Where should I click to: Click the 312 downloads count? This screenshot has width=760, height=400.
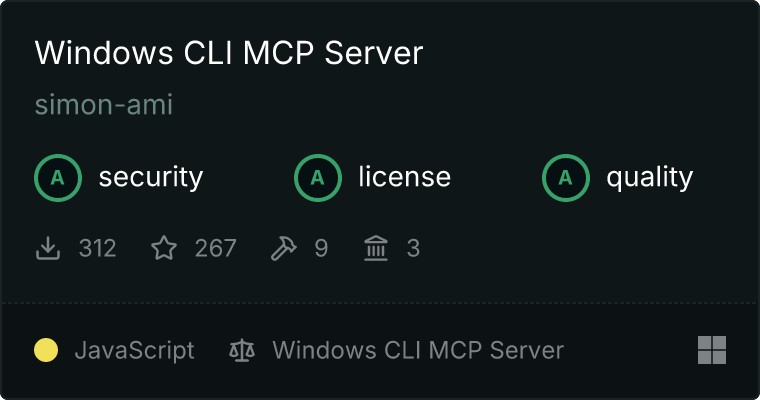point(97,248)
